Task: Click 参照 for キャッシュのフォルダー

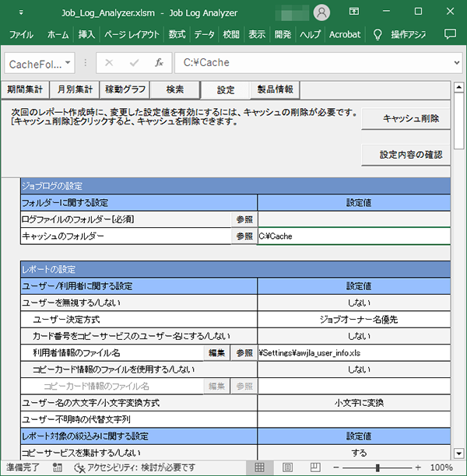Action: point(244,236)
